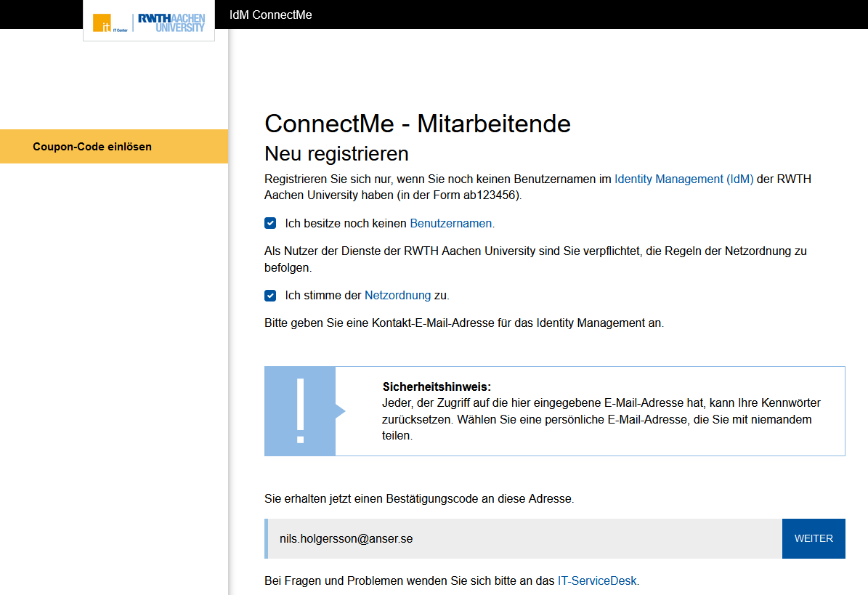Uncheck the 'Ich besitze noch keinen Benutzernamen' checkbox
Screen dimensions: 868x595
[270, 224]
